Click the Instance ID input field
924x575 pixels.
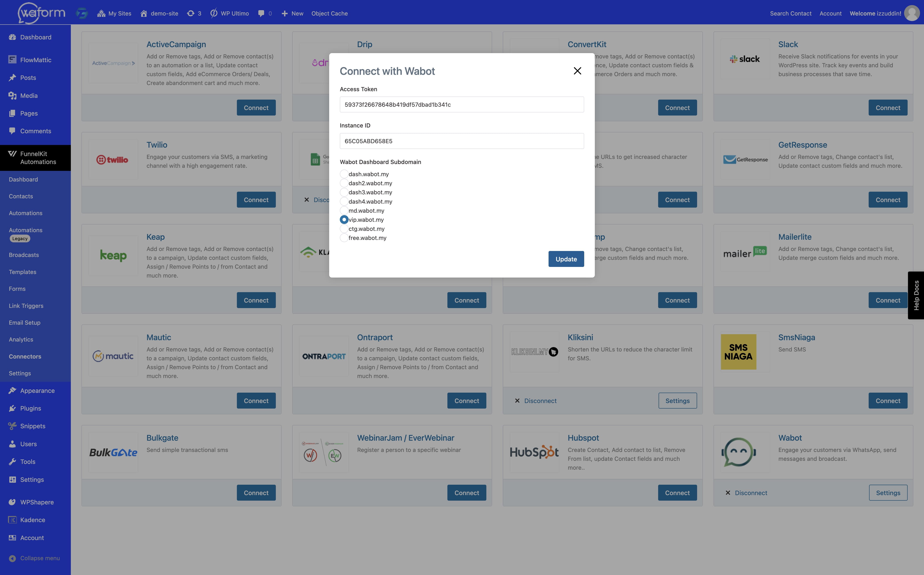pyautogui.click(x=462, y=141)
